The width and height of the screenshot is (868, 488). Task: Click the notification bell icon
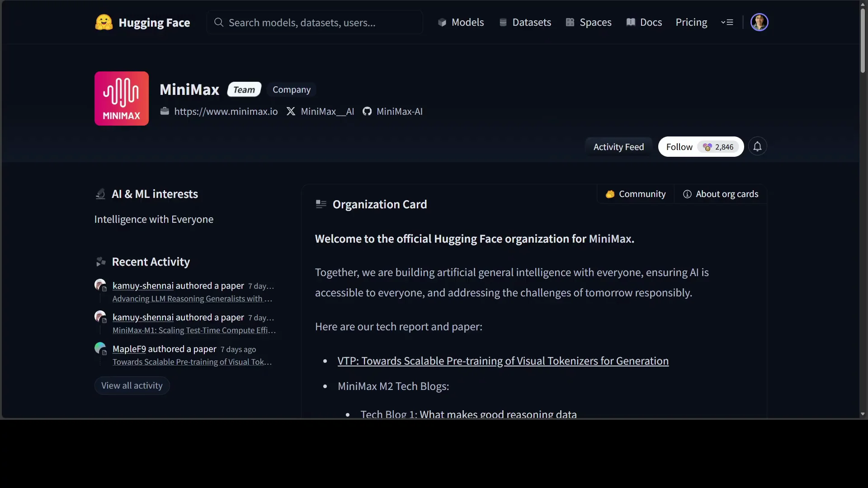[x=757, y=146]
